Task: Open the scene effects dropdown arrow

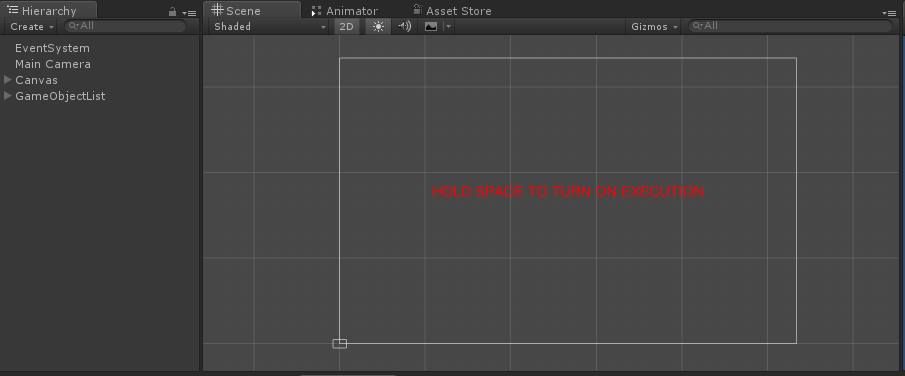Action: point(448,27)
